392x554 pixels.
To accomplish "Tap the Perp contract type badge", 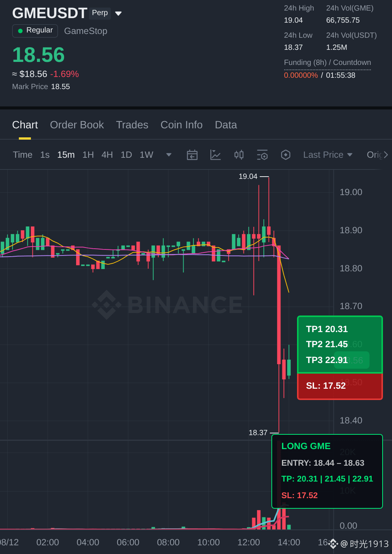I will [x=100, y=13].
